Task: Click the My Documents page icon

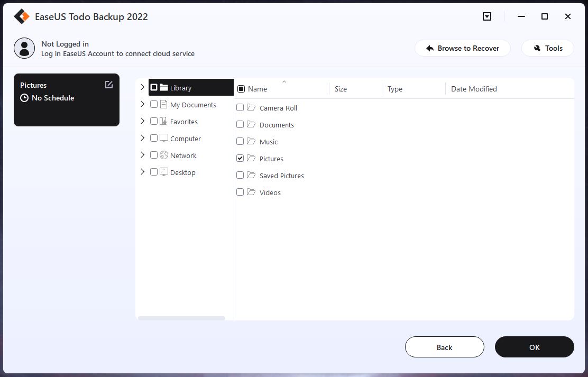Action: 163,104
